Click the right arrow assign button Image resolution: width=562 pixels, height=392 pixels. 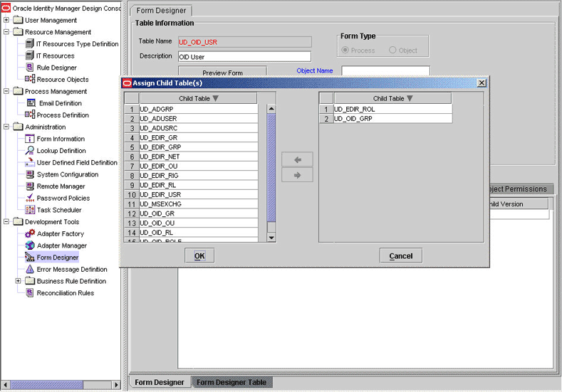point(297,175)
